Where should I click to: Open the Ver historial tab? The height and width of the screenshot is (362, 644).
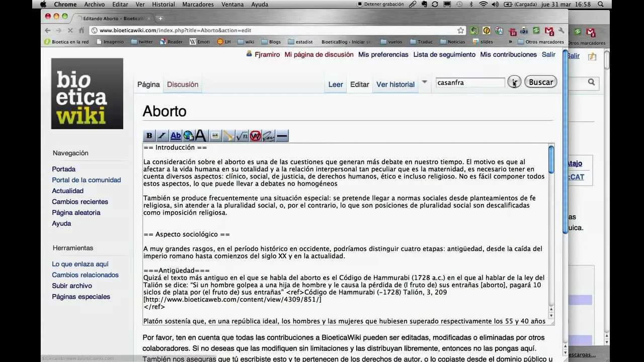[x=395, y=84]
